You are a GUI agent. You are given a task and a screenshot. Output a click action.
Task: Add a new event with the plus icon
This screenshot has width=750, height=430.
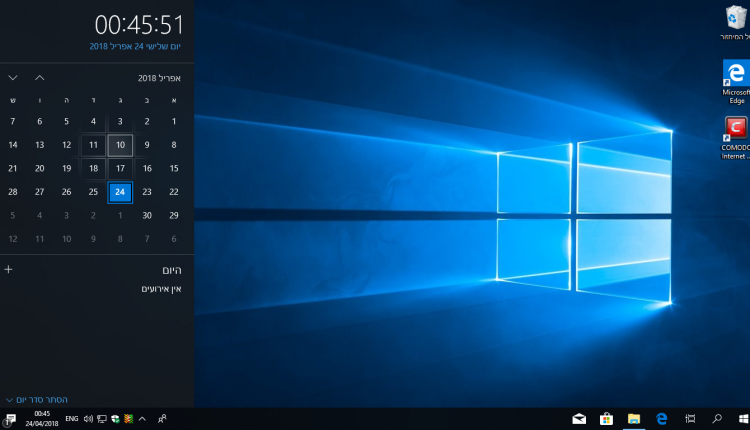9,270
